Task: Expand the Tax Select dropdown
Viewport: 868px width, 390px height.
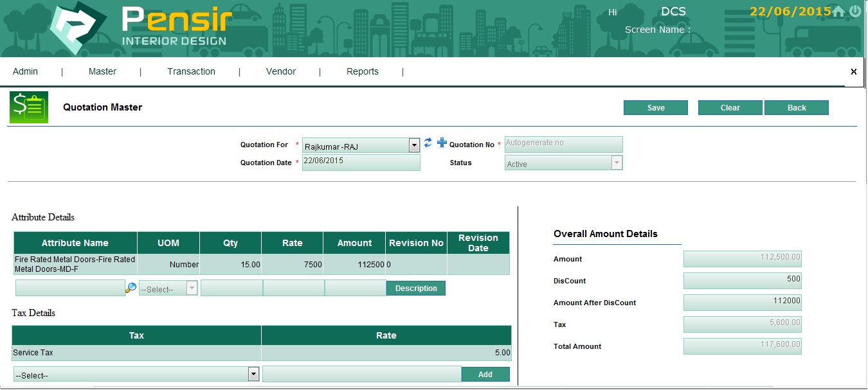Action: pyautogui.click(x=253, y=375)
